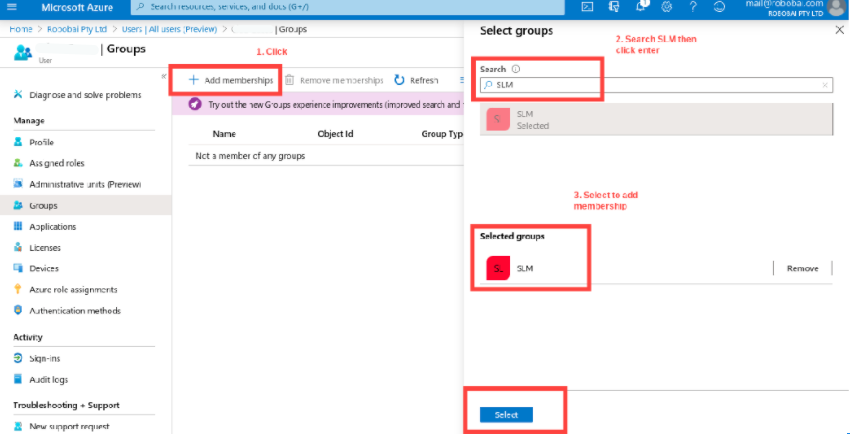Click the Microsoft Azure logo text

[x=78, y=8]
